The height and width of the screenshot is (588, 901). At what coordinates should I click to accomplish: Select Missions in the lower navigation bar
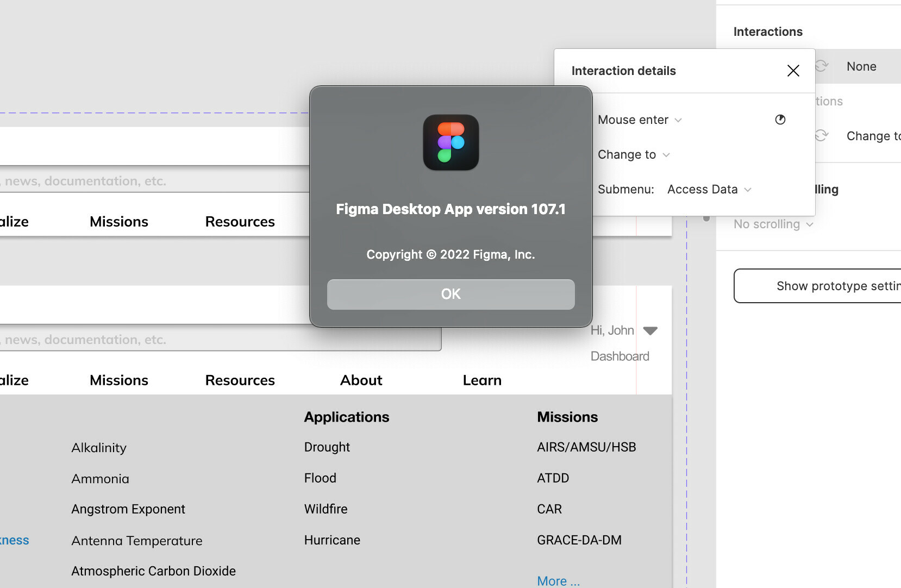(x=119, y=380)
